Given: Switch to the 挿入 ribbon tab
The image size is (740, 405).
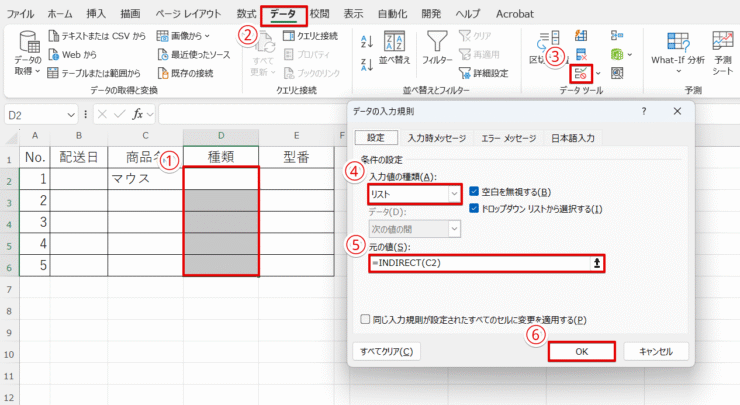Looking at the screenshot, I should [x=96, y=14].
